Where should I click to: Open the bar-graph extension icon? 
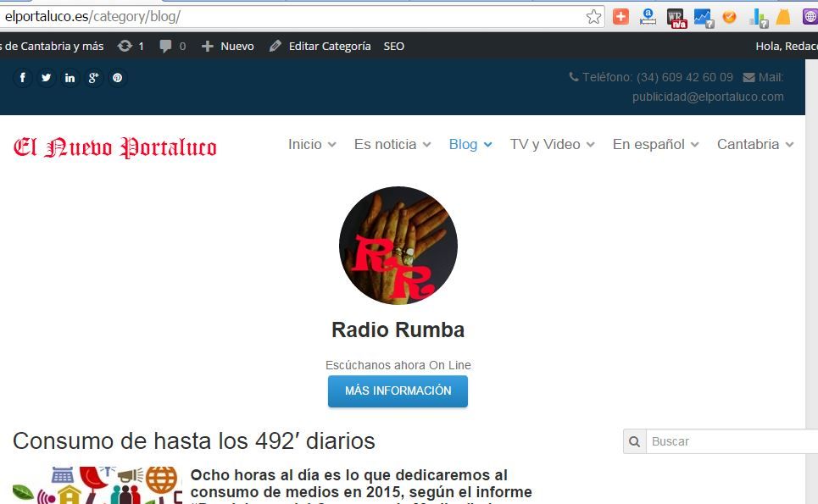tap(759, 19)
